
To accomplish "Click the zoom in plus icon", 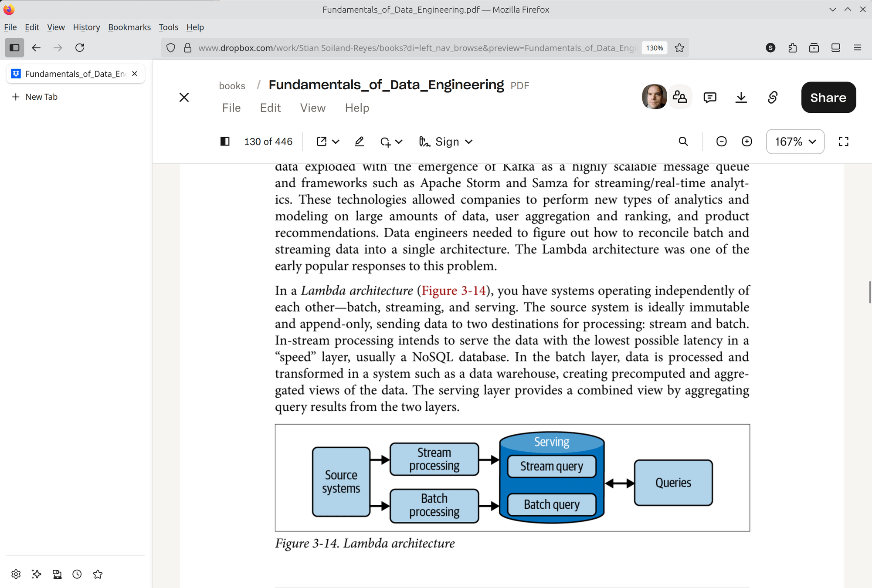I will pyautogui.click(x=747, y=142).
